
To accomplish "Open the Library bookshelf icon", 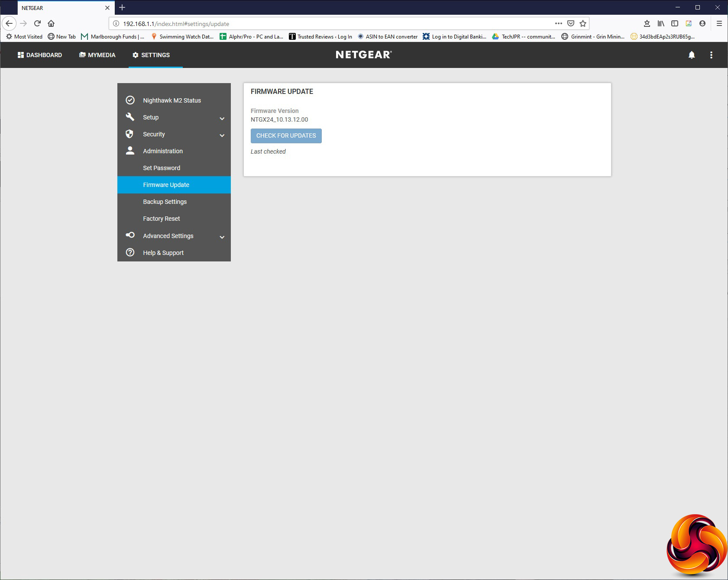I will point(661,23).
